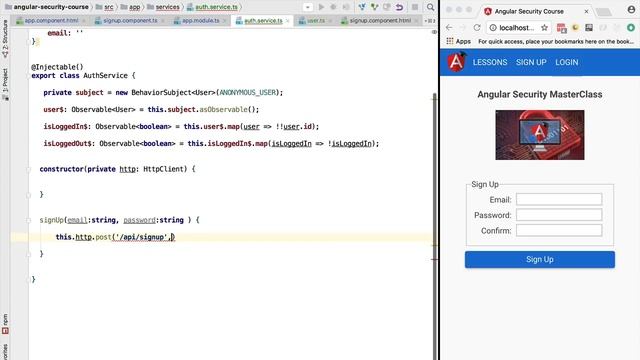Open the Project tool window
Viewport: 640px width, 360px height.
(5, 84)
